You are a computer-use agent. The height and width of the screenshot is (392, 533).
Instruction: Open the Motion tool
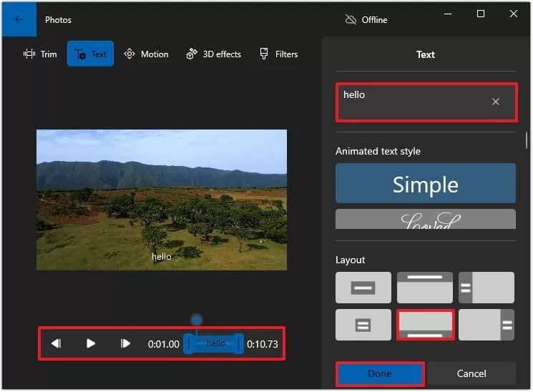pyautogui.click(x=146, y=54)
